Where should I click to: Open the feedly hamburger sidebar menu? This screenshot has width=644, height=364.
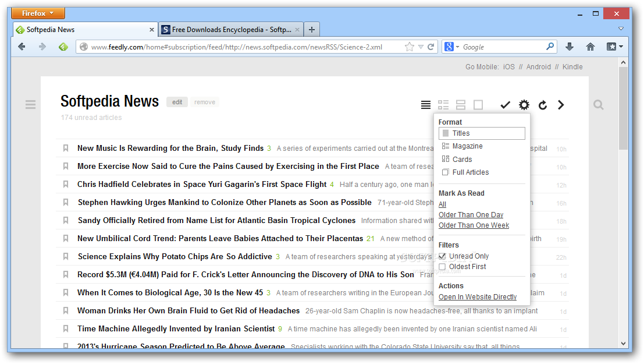click(30, 104)
